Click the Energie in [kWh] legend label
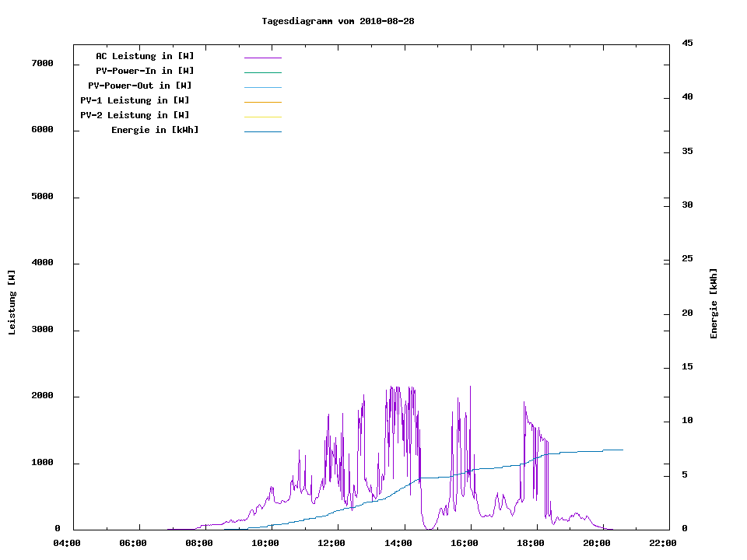The width and height of the screenshot is (747, 560). [155, 130]
